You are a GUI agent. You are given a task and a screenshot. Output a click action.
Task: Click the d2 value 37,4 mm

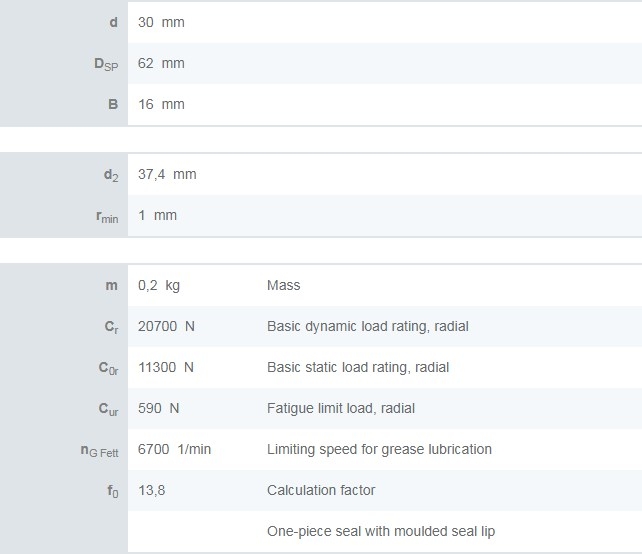point(167,174)
